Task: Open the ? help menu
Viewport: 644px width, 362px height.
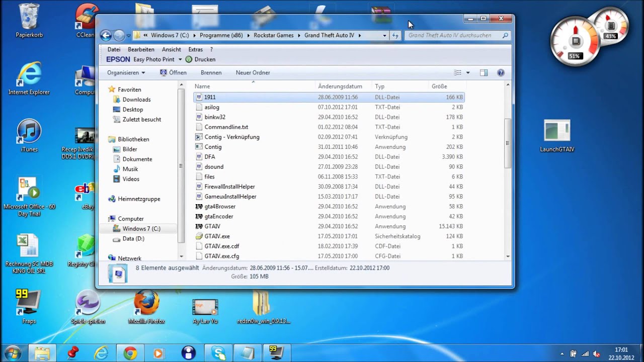Action: (211, 49)
